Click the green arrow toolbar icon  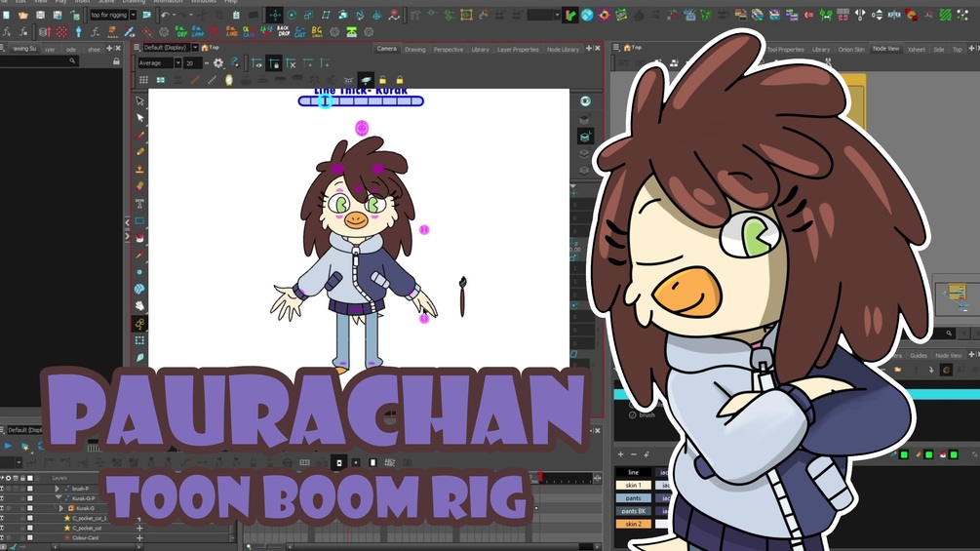570,15
